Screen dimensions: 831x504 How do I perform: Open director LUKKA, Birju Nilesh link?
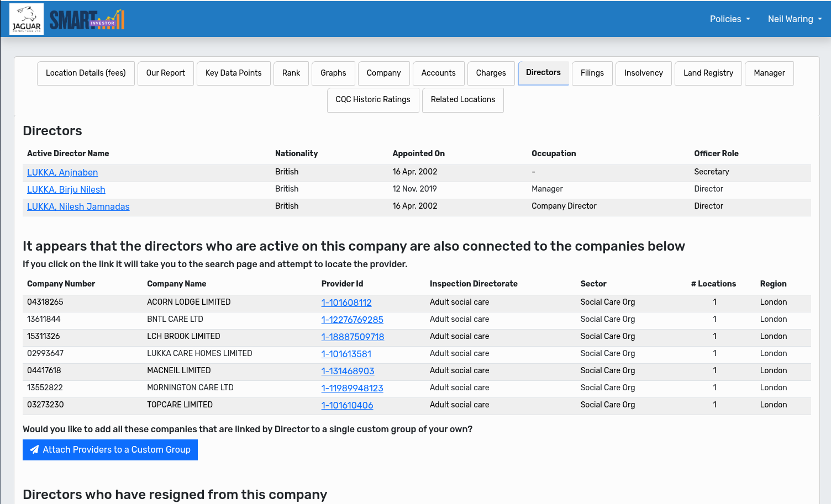[x=66, y=190]
